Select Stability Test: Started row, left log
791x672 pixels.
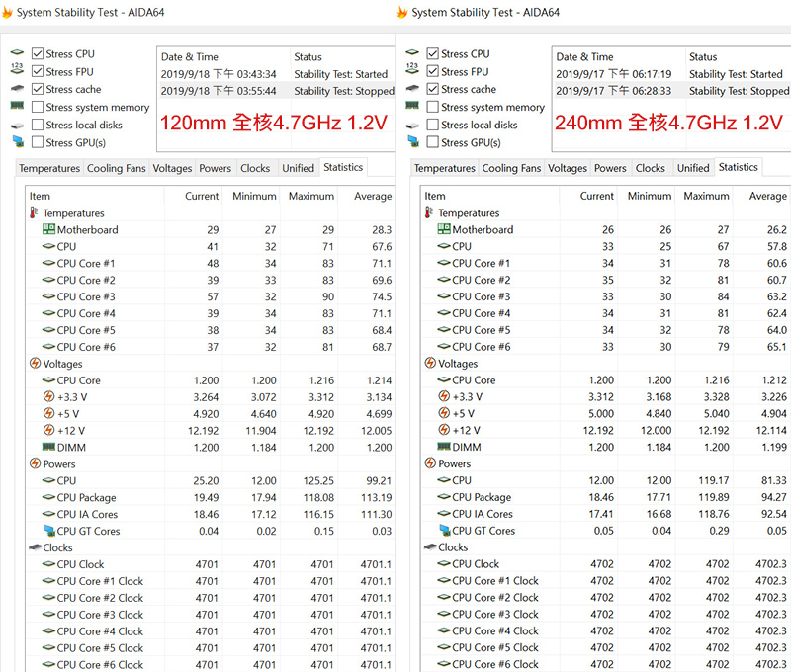276,74
